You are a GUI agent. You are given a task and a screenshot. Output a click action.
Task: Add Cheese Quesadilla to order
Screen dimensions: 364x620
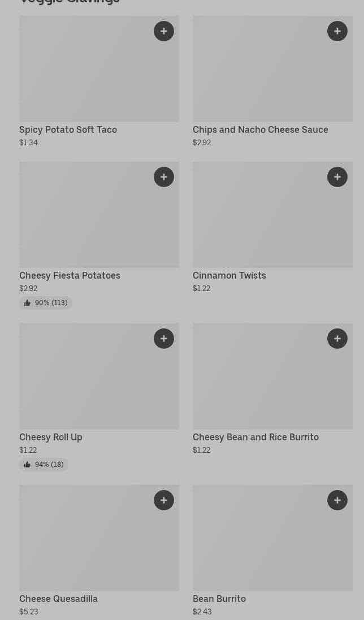[x=164, y=500]
